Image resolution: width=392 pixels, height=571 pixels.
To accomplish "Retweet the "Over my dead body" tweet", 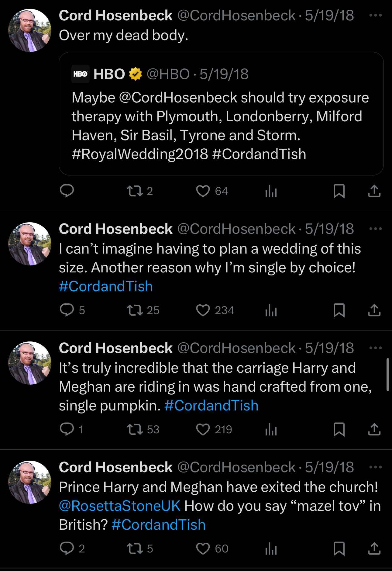I will pos(135,191).
